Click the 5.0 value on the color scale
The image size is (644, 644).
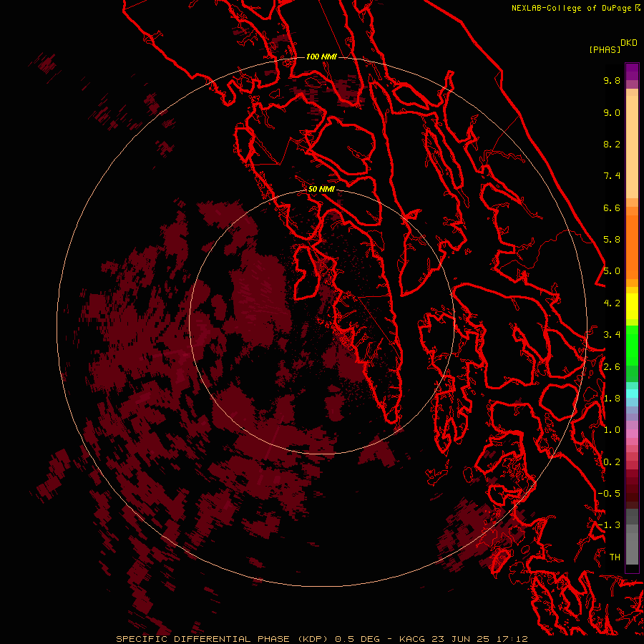pos(612,271)
